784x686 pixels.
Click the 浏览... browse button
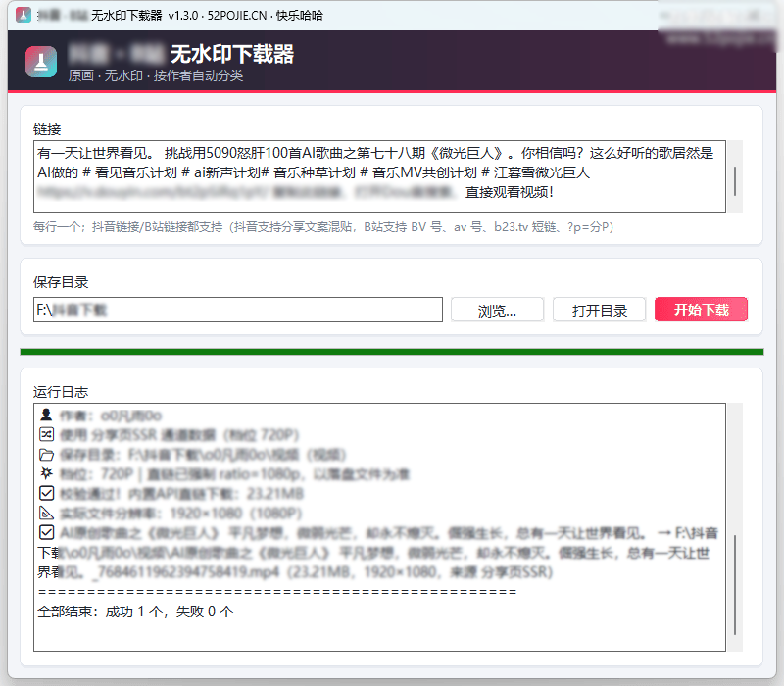point(497,310)
